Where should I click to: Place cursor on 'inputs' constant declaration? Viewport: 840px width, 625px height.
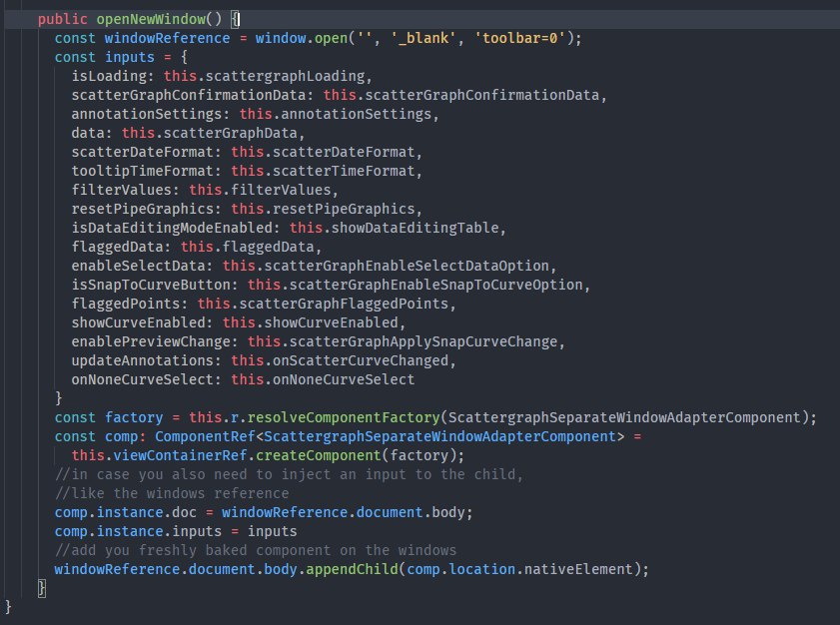point(130,57)
